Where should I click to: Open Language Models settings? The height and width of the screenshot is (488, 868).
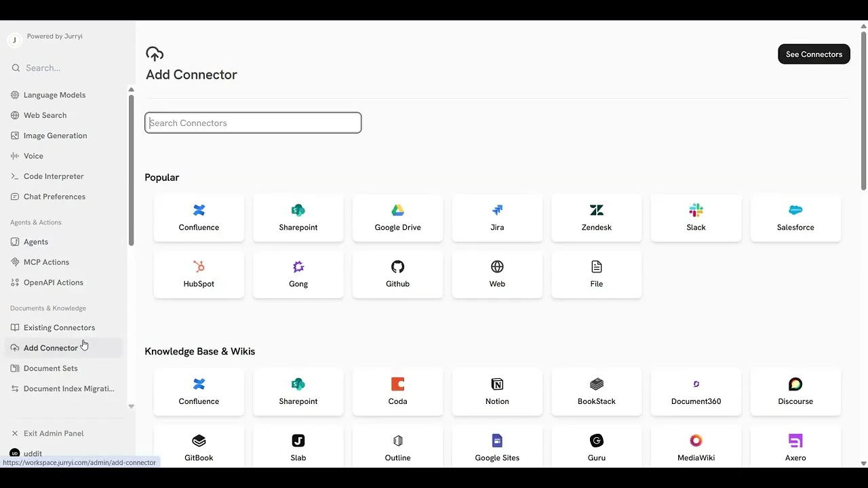click(x=63, y=95)
